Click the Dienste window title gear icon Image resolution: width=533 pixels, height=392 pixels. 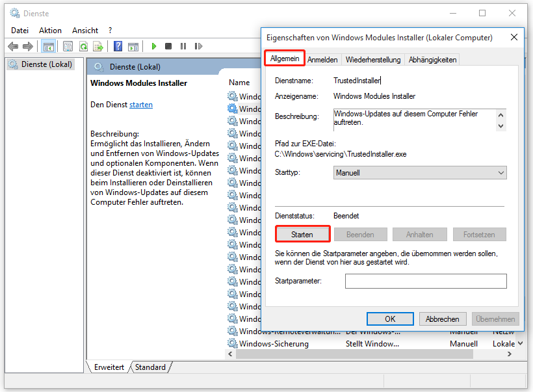(x=14, y=13)
